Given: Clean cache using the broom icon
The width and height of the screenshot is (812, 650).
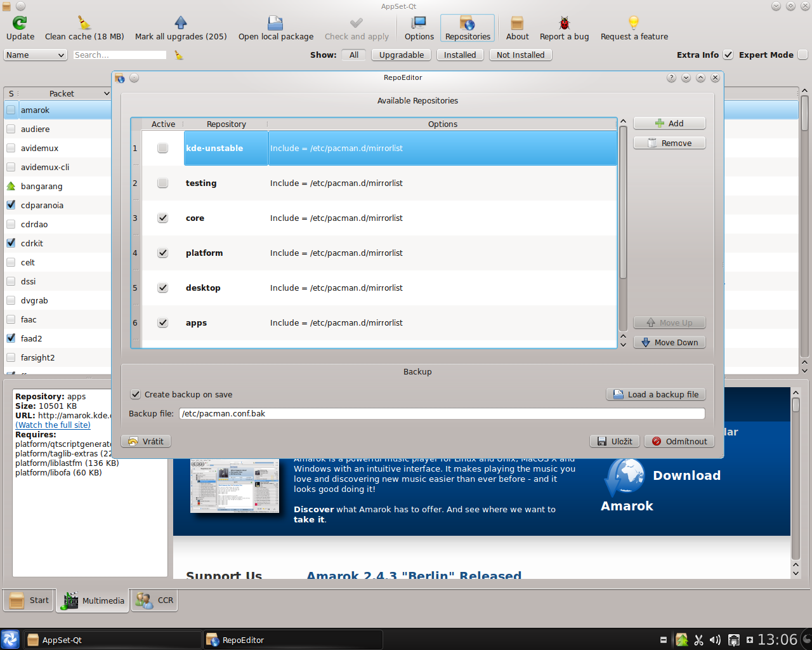Looking at the screenshot, I should point(84,23).
